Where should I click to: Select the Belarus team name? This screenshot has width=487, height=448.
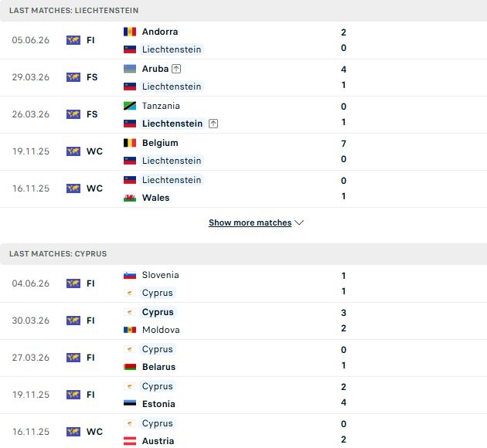tap(158, 367)
